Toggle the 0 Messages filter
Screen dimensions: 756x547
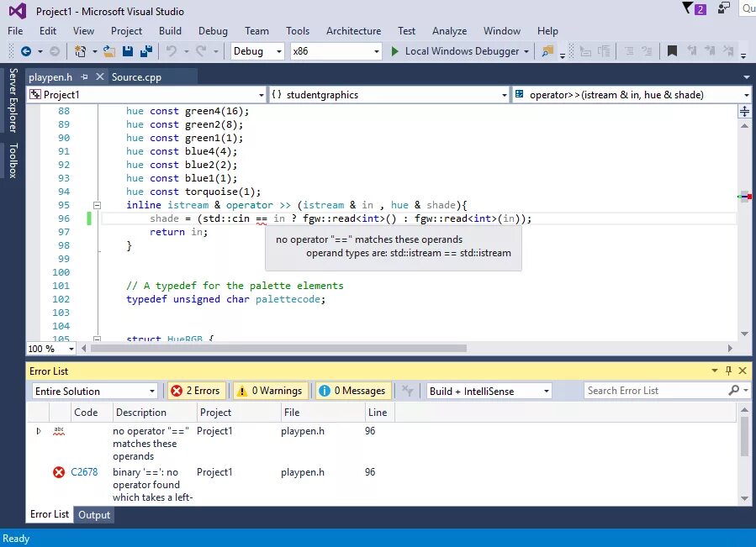353,391
